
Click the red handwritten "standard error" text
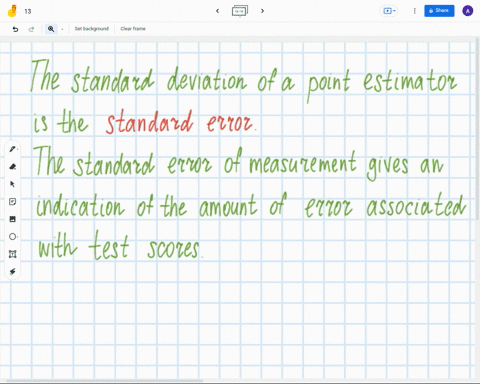(x=181, y=123)
